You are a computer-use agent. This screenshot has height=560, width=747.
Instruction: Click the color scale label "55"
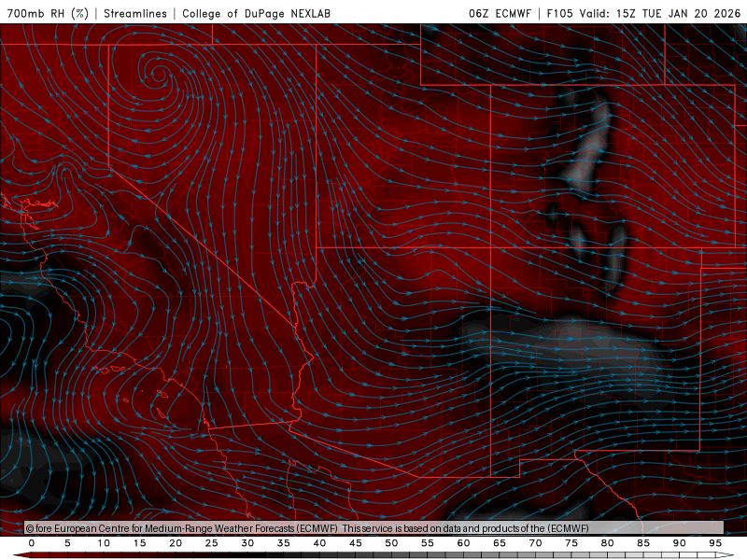pyautogui.click(x=428, y=543)
